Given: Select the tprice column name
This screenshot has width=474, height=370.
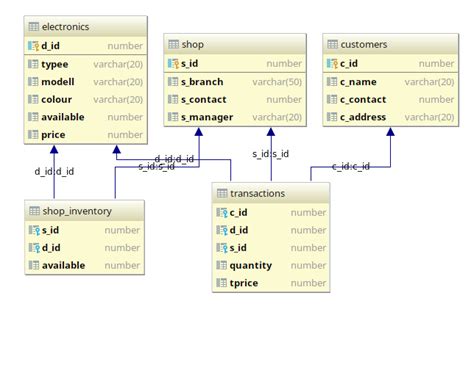Looking at the screenshot, I should 244,283.
